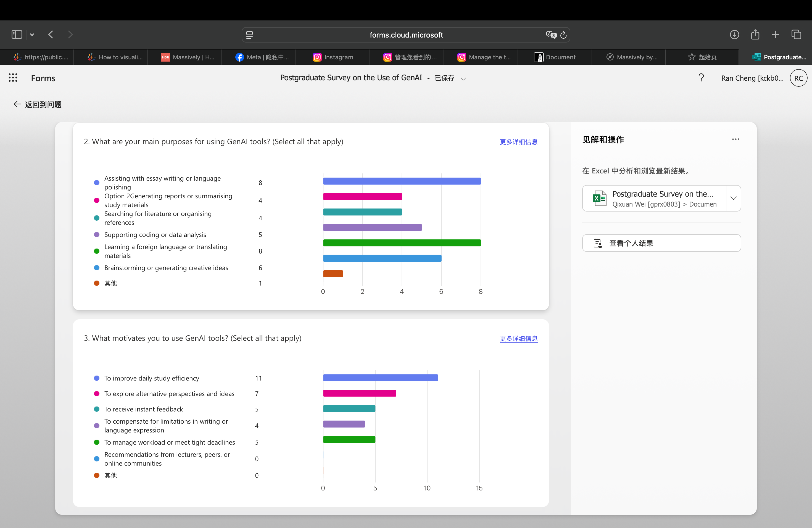Click the translate icon in address bar

(551, 35)
